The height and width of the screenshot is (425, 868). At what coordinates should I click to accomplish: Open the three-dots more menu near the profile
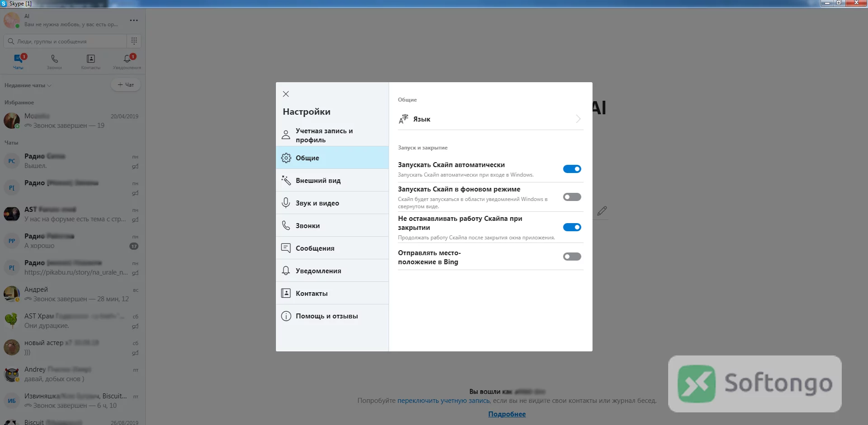[x=134, y=20]
